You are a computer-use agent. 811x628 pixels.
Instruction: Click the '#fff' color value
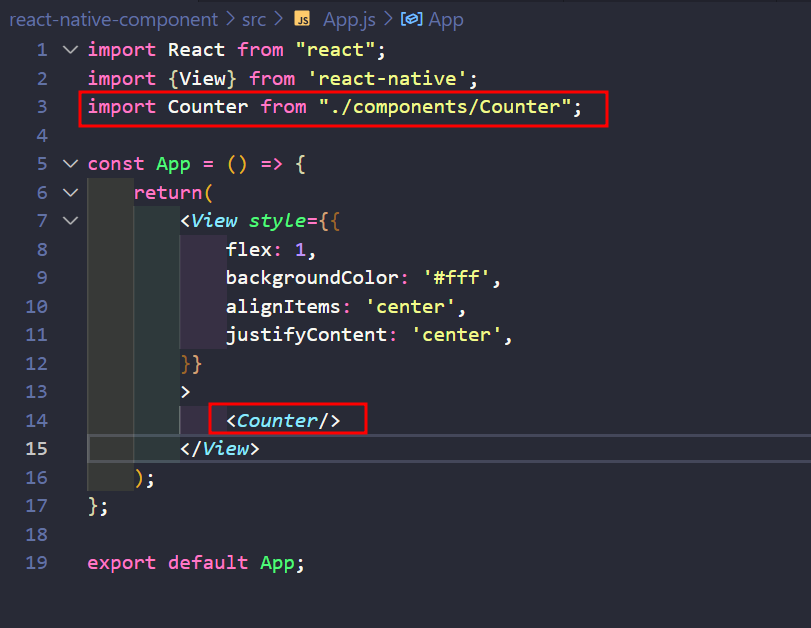[x=456, y=278]
